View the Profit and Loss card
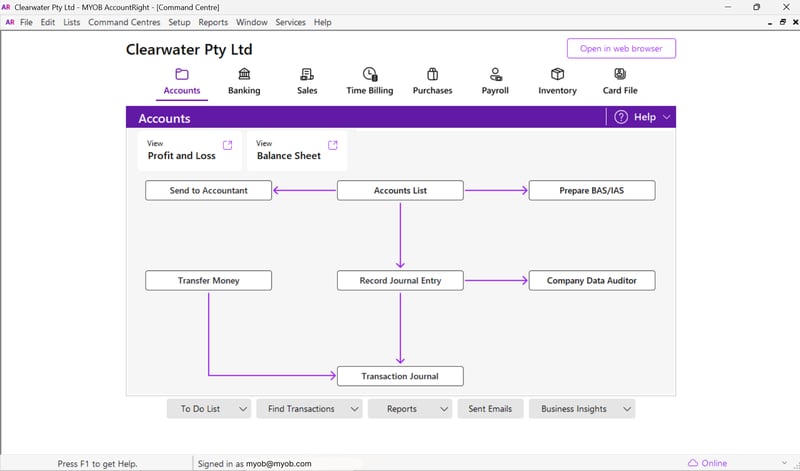This screenshot has height=471, width=800. [x=189, y=151]
